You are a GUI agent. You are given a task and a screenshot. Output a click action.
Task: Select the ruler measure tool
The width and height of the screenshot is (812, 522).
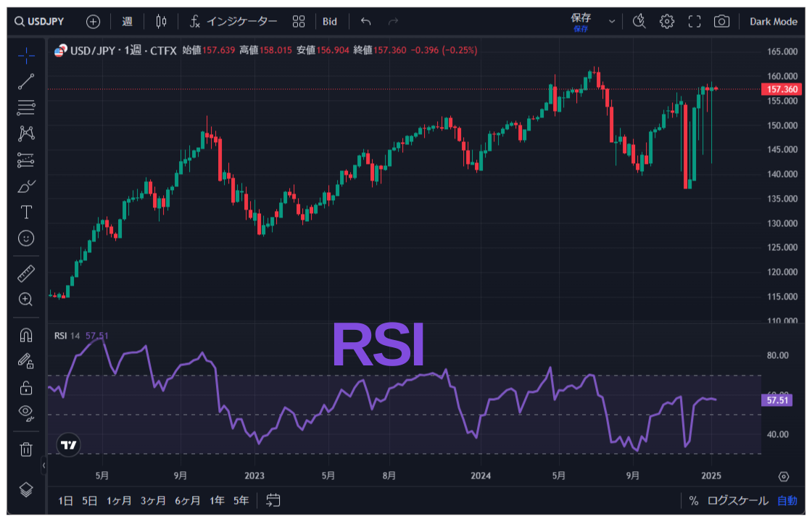26,273
